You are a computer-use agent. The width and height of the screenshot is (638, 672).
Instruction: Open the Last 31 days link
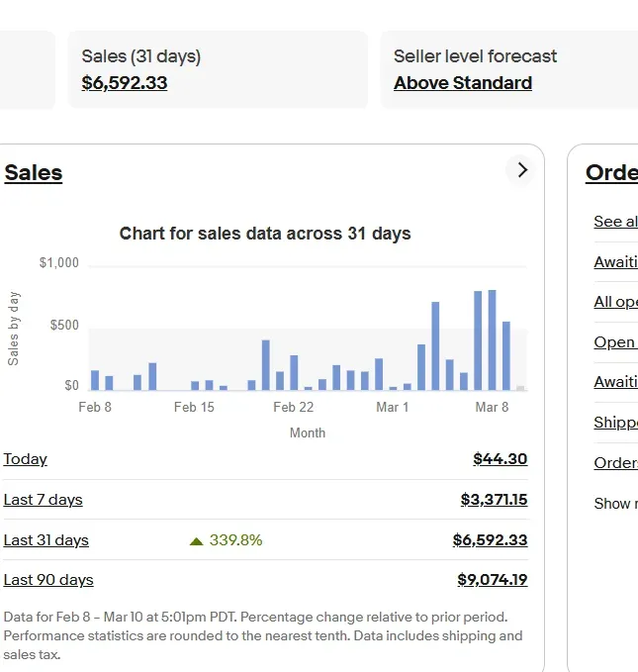point(46,540)
